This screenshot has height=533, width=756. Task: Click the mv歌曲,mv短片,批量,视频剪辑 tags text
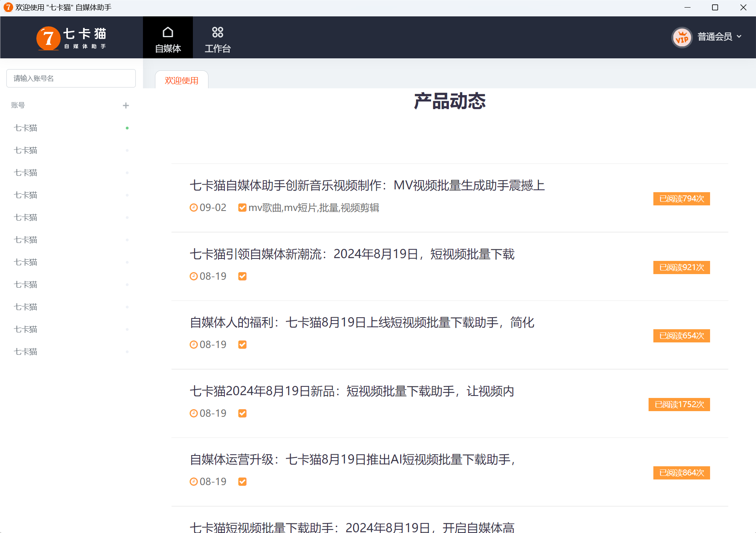click(314, 208)
